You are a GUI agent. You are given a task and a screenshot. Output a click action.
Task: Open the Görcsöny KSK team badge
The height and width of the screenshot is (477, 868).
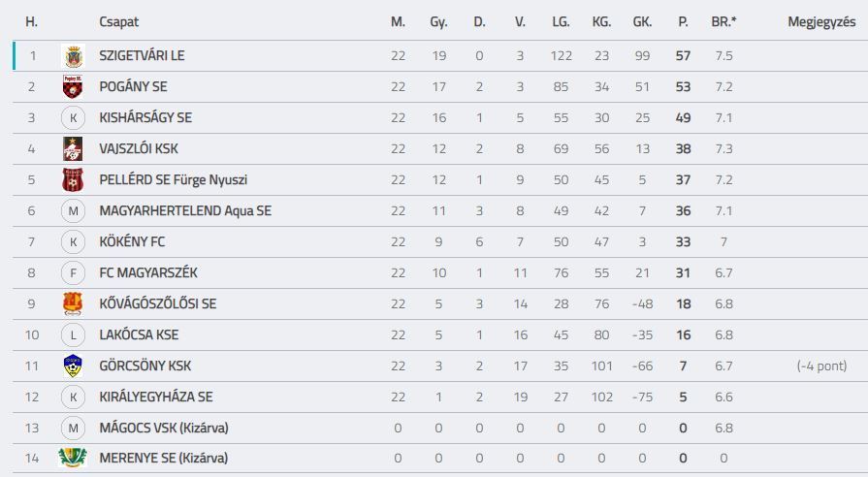[73, 366]
